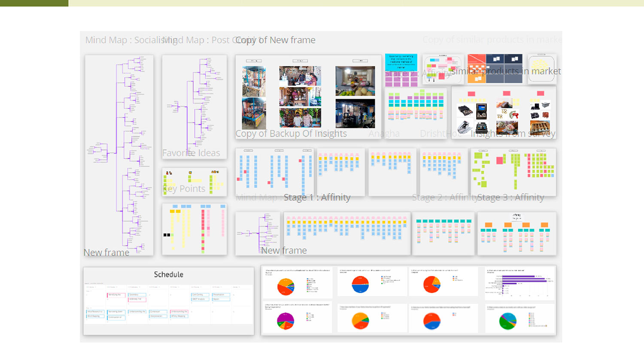644x362 pixels.
Task: Select the cyan sticky note at top
Action: click(401, 62)
